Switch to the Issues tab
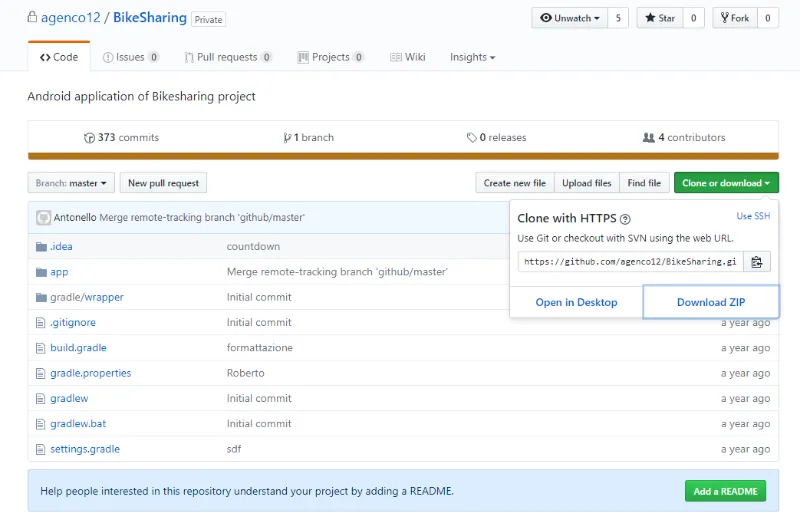The width and height of the screenshot is (800, 523). (x=130, y=57)
